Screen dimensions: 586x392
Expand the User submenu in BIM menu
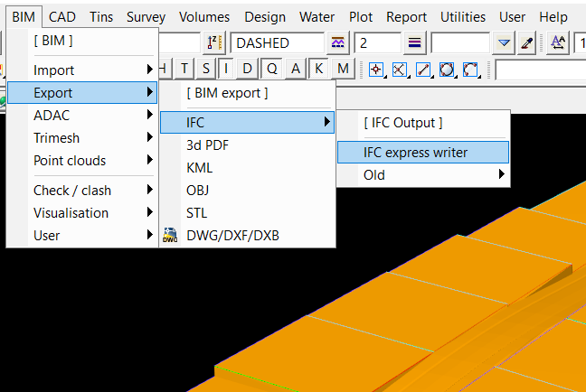[x=82, y=236]
